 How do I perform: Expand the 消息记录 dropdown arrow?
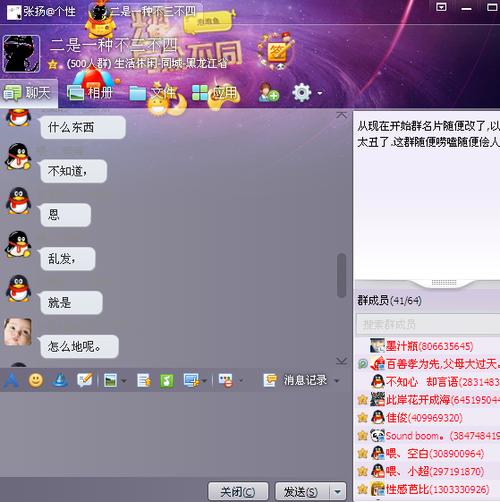click(337, 381)
